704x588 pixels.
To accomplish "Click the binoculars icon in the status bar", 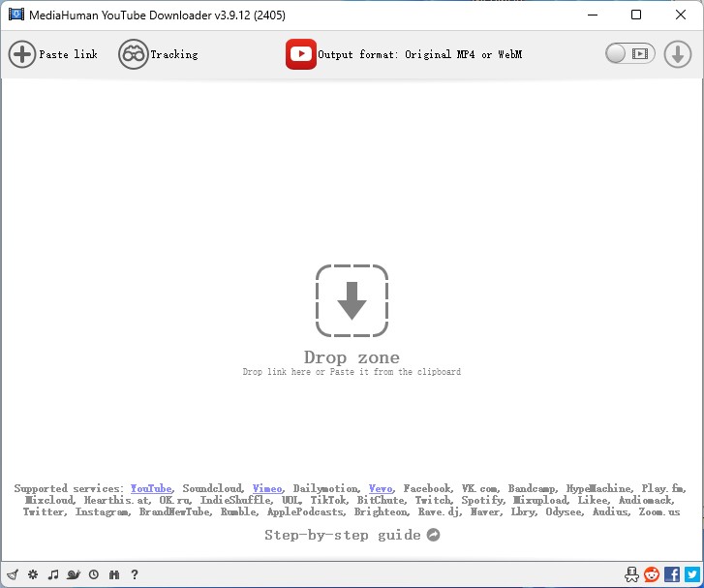I will coord(114,574).
